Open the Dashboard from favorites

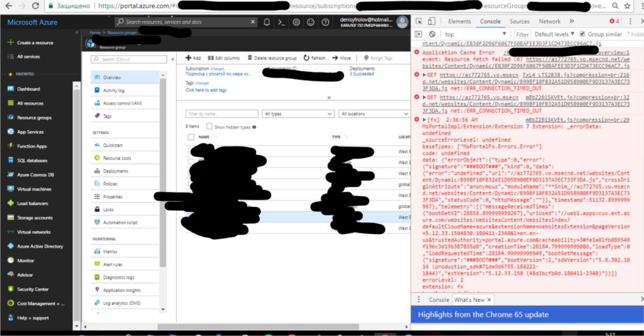tap(28, 89)
